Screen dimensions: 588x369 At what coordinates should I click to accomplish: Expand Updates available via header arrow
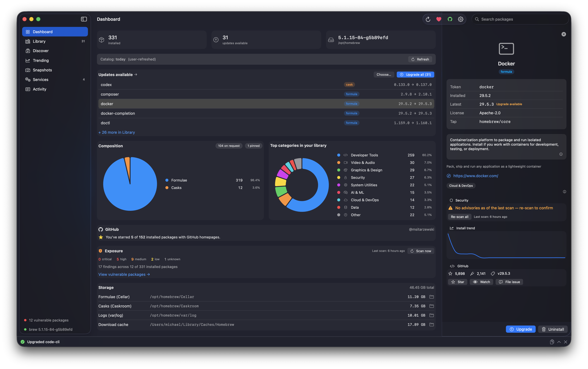tap(136, 74)
